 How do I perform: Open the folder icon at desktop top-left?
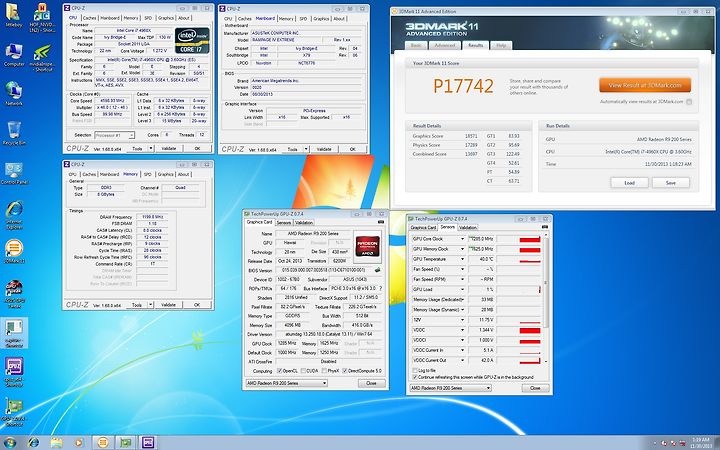click(13, 16)
